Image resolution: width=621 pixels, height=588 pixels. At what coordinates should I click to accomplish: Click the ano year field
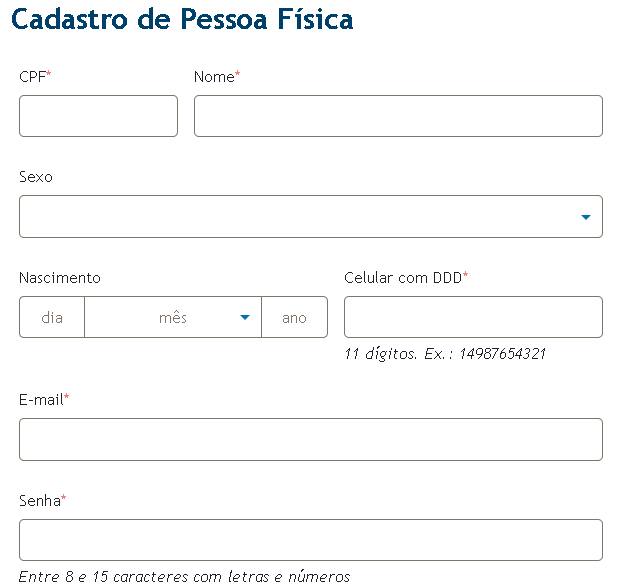click(294, 318)
